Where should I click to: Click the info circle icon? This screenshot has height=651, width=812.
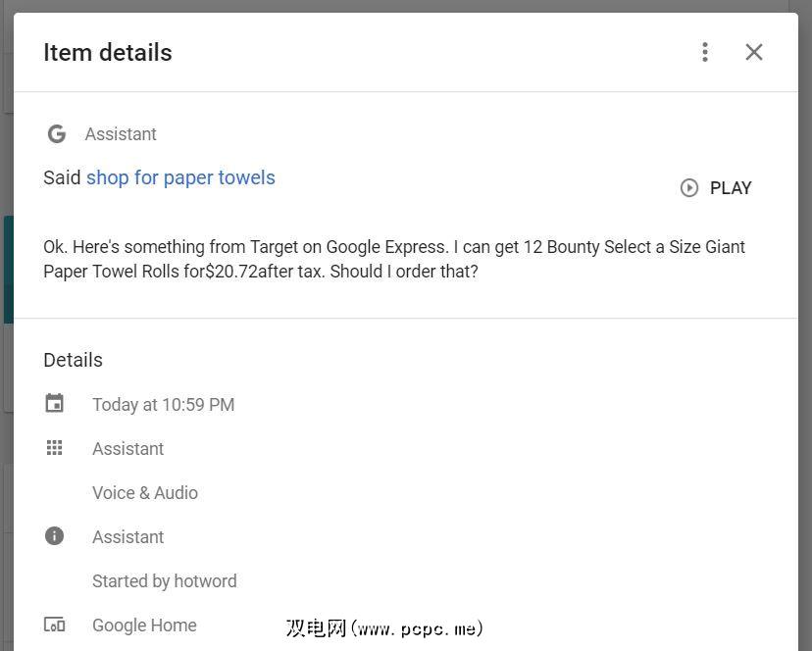point(54,535)
